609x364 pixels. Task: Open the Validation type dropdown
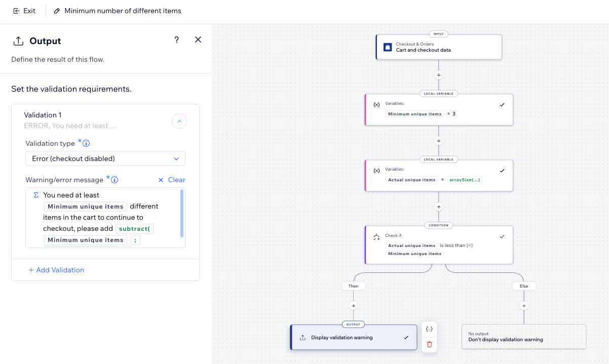[x=105, y=158]
